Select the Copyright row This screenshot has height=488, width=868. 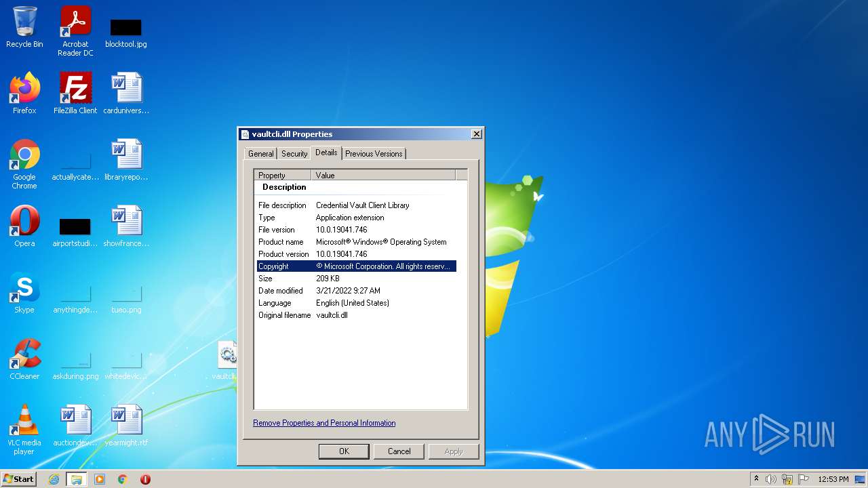[x=357, y=266]
